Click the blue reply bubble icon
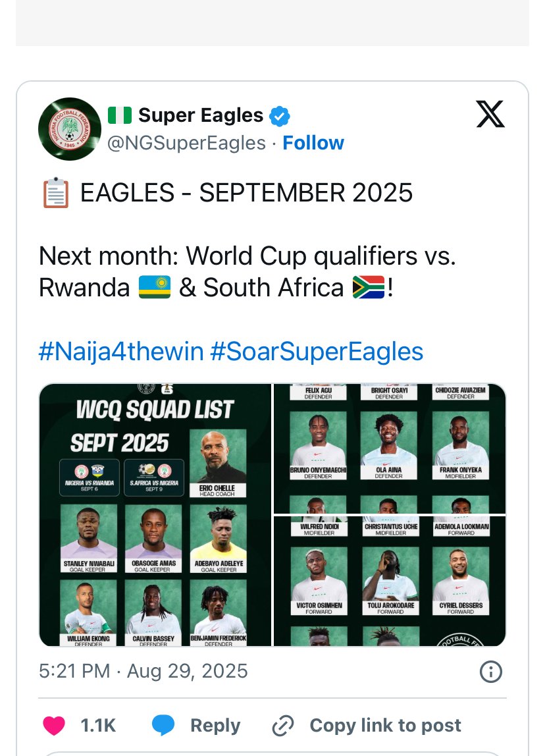 [163, 726]
